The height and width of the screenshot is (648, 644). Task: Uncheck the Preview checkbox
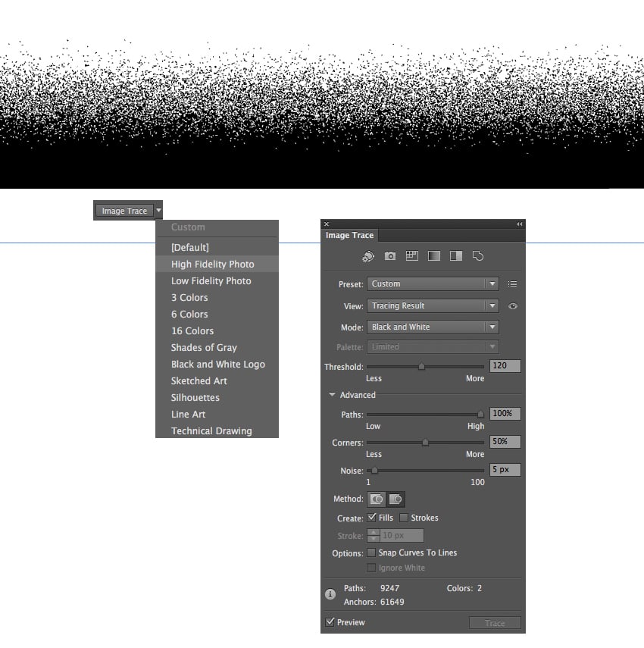tap(330, 622)
